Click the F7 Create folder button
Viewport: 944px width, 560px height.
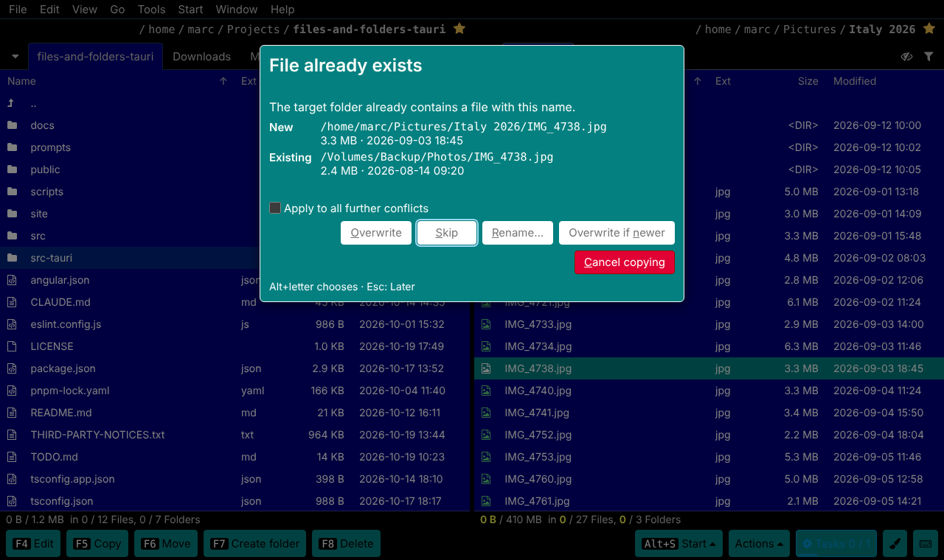(255, 544)
